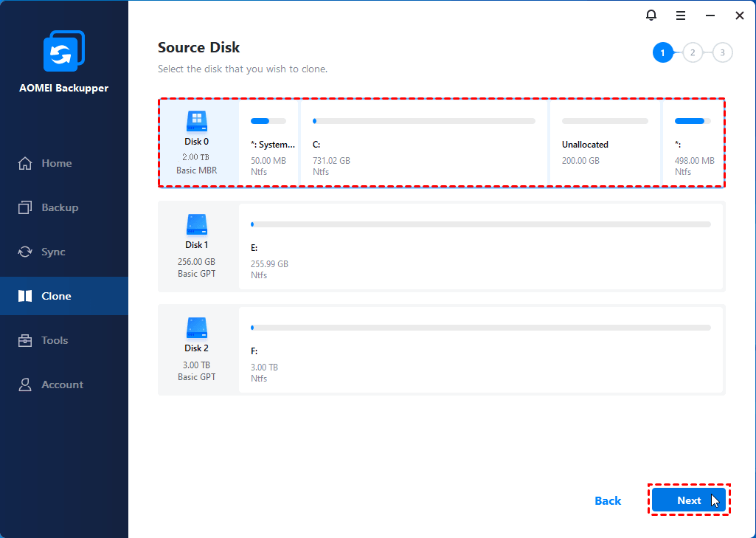Viewport: 756px width, 538px height.
Task: Click the Next button
Action: coord(688,500)
